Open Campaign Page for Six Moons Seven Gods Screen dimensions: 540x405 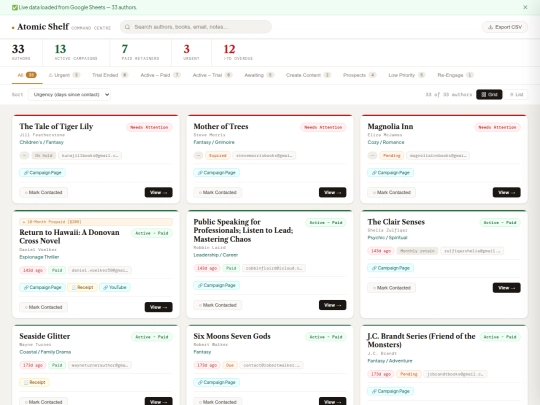click(217, 382)
